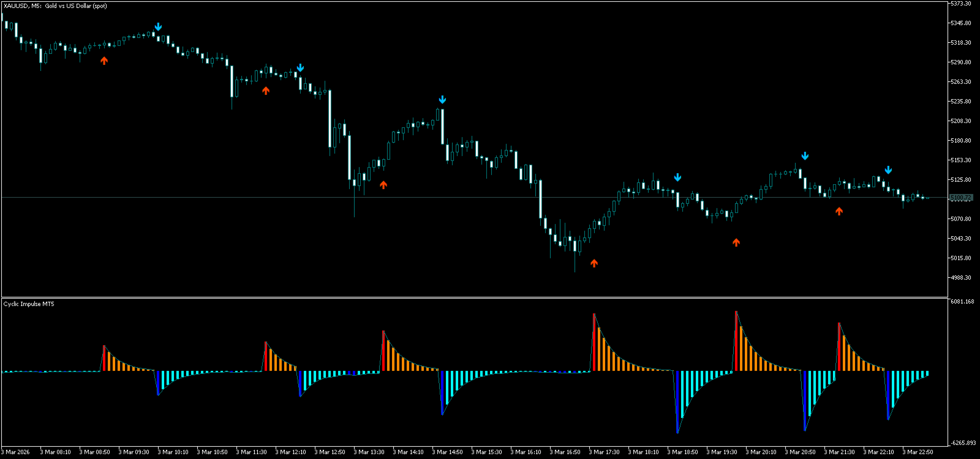Select the 5290.80 price level label
980x459 pixels.
pos(960,62)
